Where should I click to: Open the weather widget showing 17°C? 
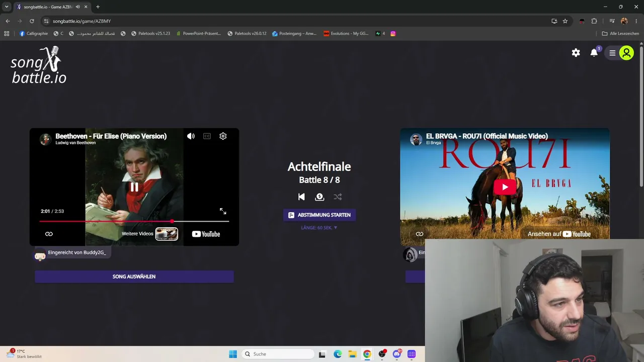[x=24, y=354]
